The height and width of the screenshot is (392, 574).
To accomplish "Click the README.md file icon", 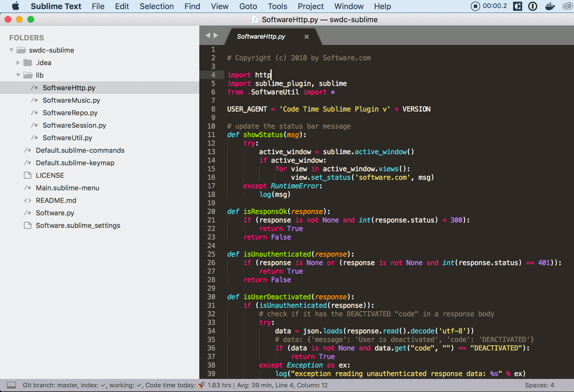I will pos(28,201).
